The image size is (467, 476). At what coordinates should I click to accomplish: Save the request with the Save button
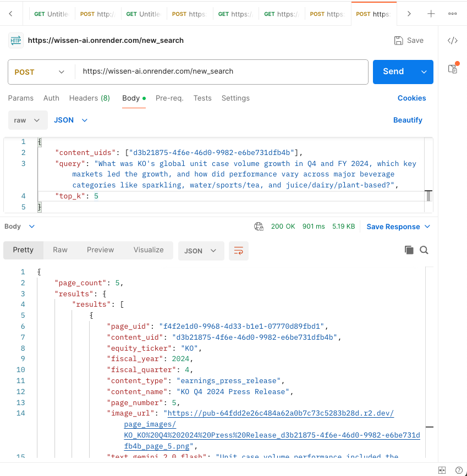tap(409, 40)
